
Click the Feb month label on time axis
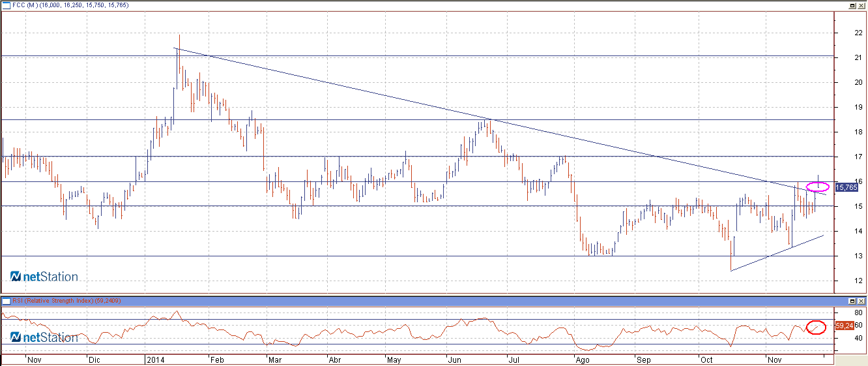coord(218,359)
